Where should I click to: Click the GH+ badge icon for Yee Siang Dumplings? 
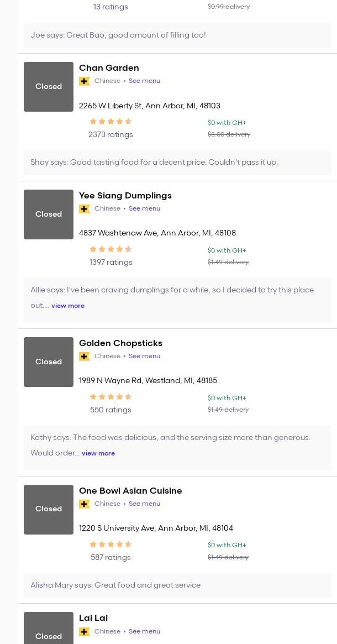point(85,209)
